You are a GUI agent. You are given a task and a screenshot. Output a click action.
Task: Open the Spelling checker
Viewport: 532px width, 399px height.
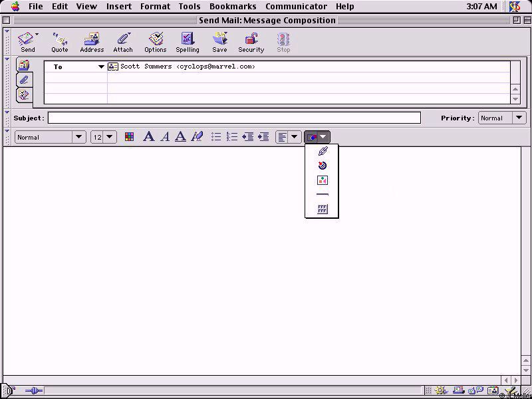pos(187,41)
